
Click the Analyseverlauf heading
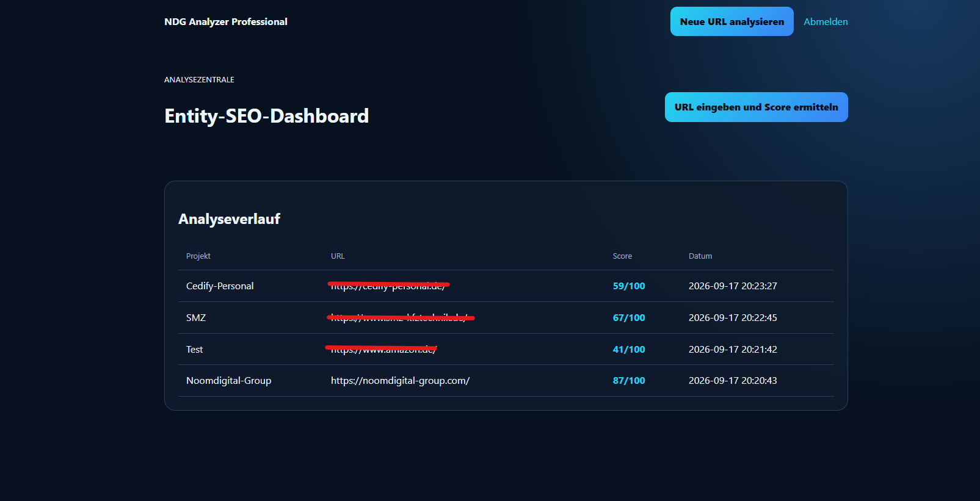tap(229, 218)
